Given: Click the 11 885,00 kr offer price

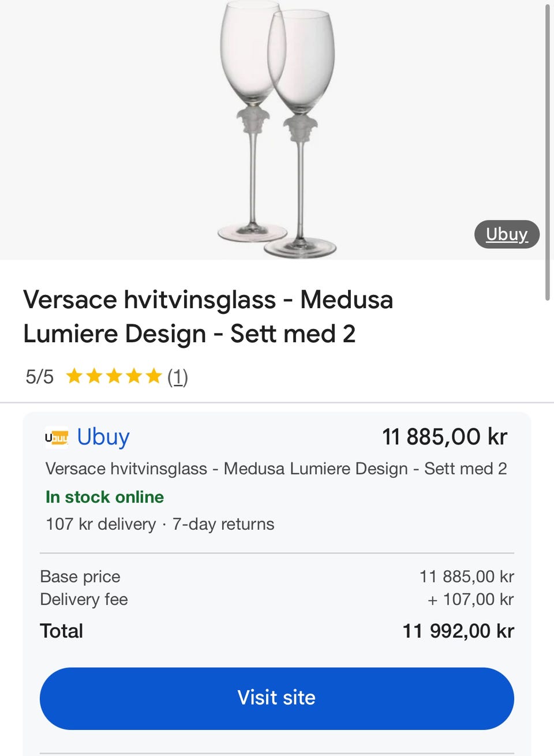Looking at the screenshot, I should 444,437.
